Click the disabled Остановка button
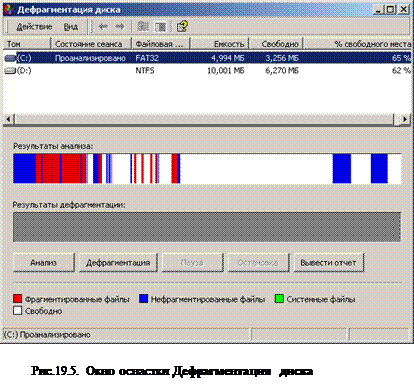Screen dimensions: 414x386 coord(258,263)
